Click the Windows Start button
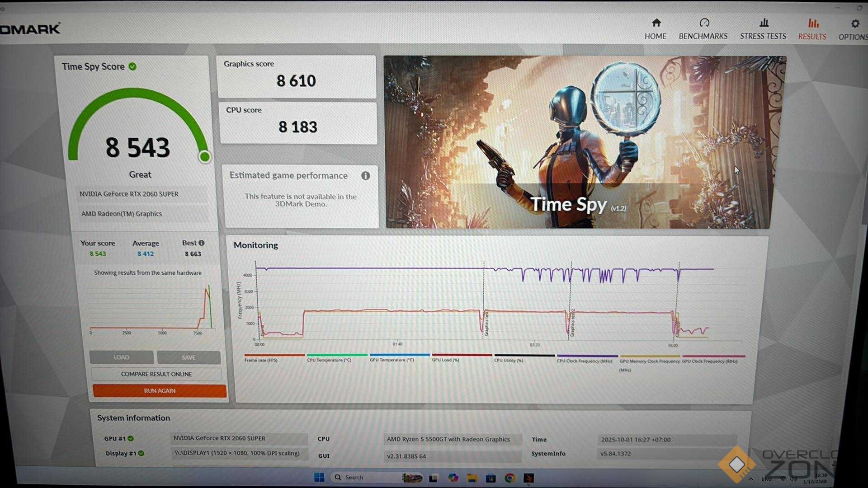Image resolution: width=868 pixels, height=488 pixels. click(x=319, y=477)
